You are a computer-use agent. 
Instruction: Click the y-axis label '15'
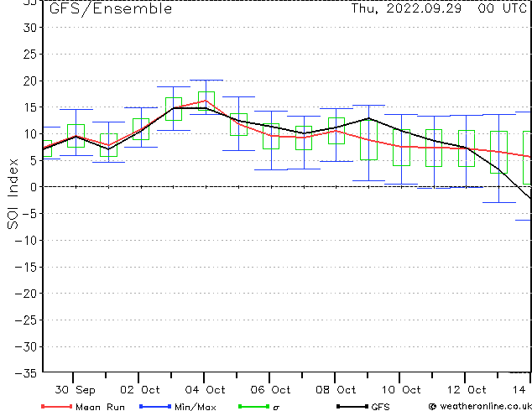(x=30, y=107)
